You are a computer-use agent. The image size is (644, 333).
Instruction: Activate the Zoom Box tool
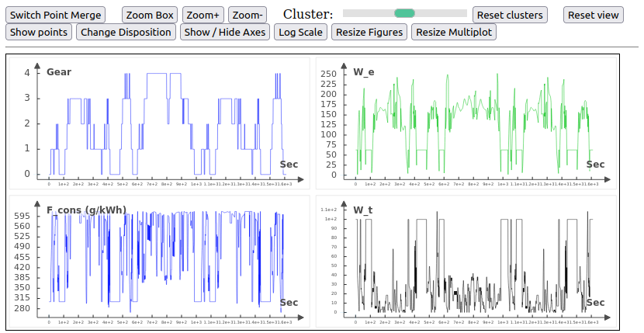[150, 15]
